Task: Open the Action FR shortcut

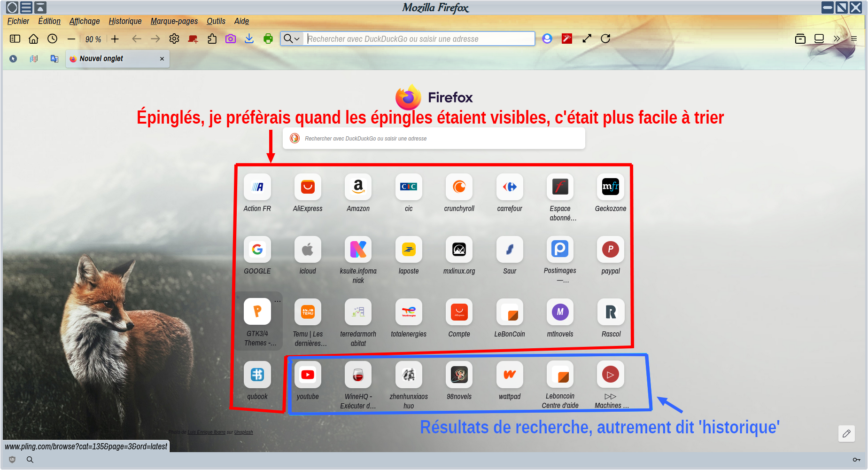Action: click(x=257, y=187)
